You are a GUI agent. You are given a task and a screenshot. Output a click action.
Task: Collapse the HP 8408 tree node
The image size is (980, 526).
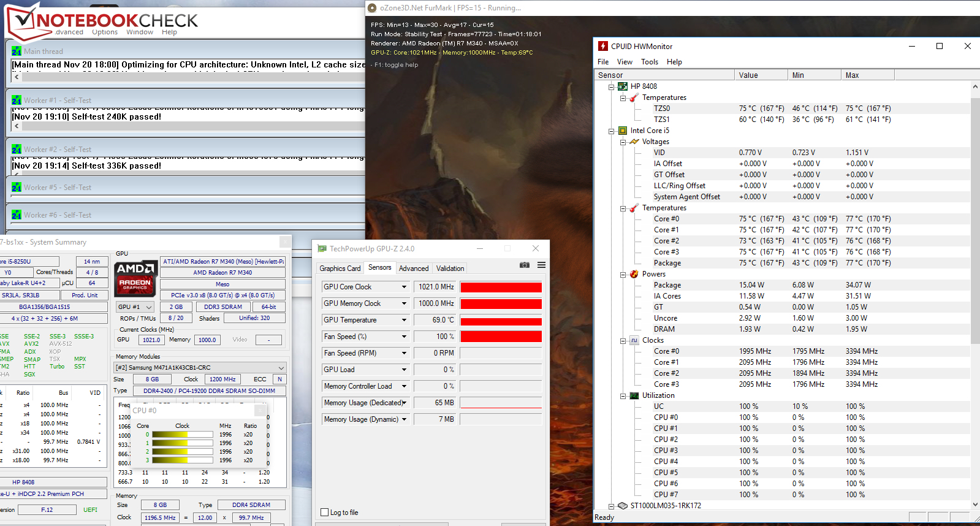611,87
